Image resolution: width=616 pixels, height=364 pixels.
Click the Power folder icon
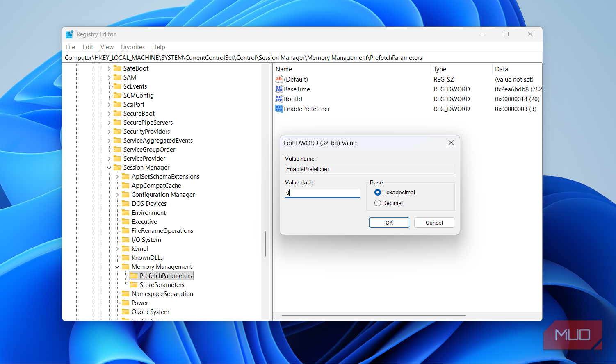tap(125, 303)
